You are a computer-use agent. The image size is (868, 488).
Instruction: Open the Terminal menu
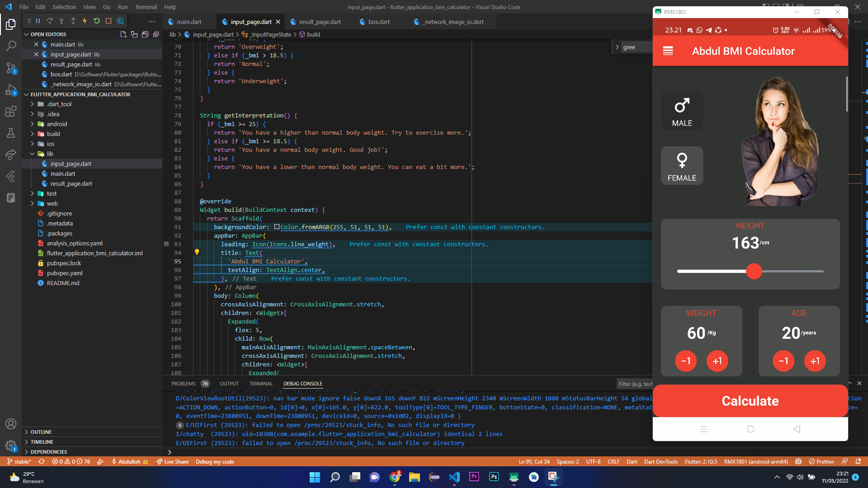coord(146,7)
